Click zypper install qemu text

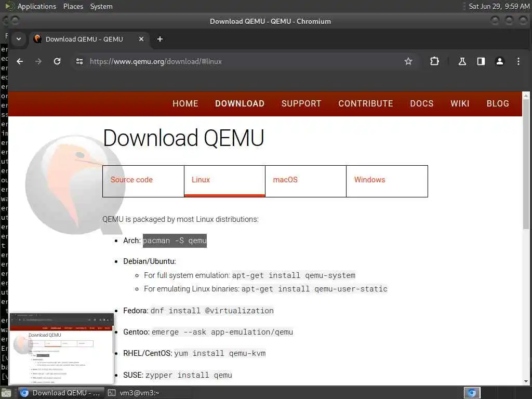[x=189, y=375]
